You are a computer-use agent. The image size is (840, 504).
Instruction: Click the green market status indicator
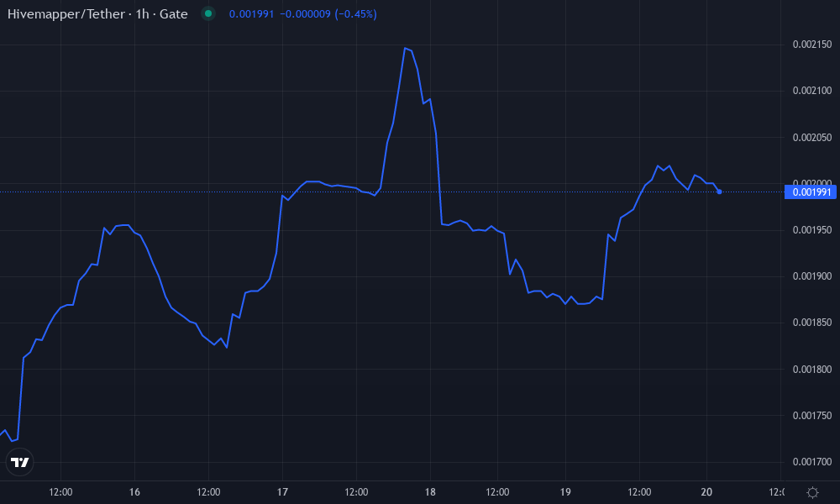click(208, 14)
